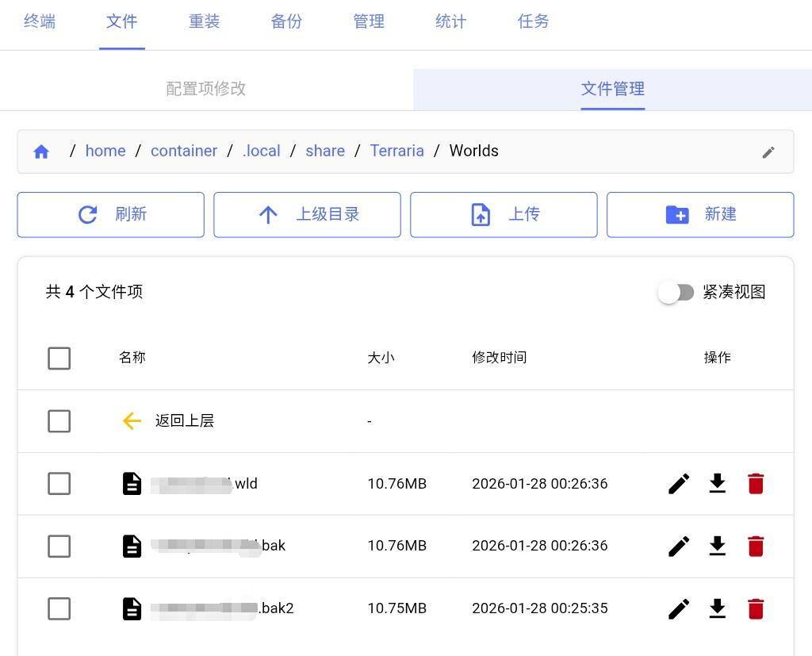This screenshot has height=656, width=812.
Task: Select the .bak file checkbox
Action: coord(59,547)
